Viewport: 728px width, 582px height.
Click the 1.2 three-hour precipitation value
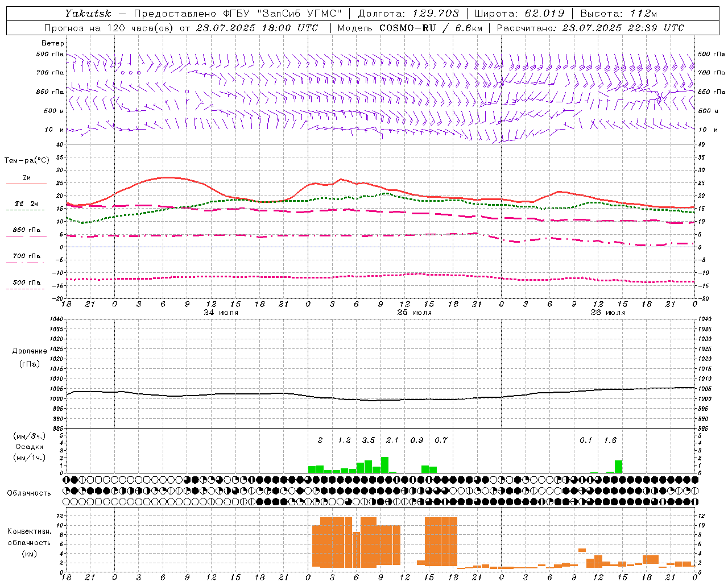(x=344, y=440)
